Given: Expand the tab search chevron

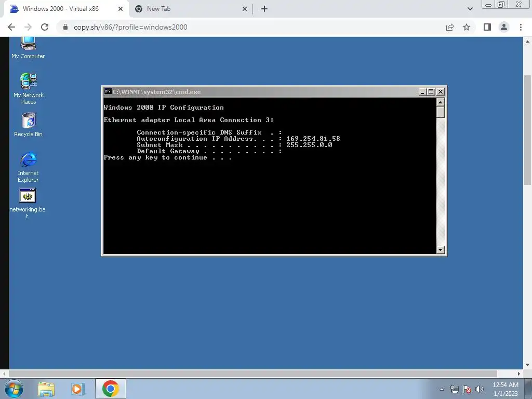Looking at the screenshot, I should tap(470, 9).
